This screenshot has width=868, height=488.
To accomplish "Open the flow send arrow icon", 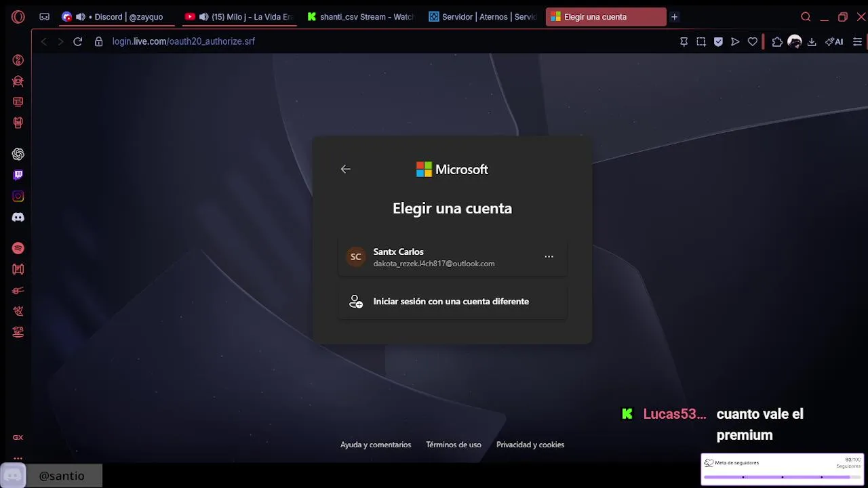I will tap(735, 42).
